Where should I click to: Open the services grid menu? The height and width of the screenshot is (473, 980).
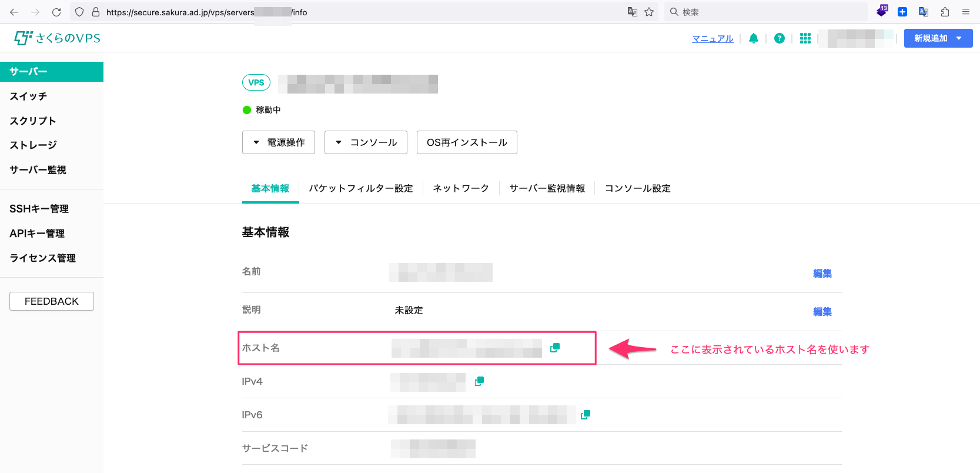805,38
